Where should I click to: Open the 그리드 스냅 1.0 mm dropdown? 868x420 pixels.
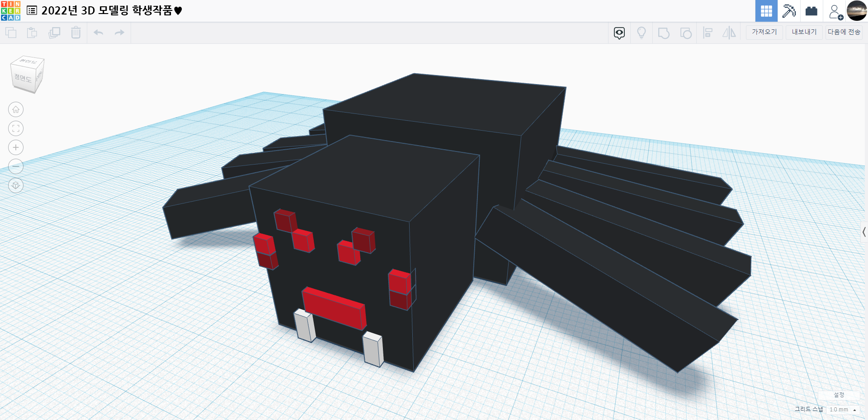click(843, 410)
